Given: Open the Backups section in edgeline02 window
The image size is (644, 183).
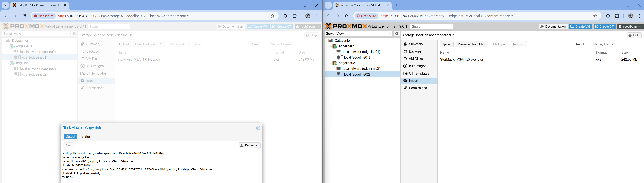Looking at the screenshot, I should (x=419, y=51).
